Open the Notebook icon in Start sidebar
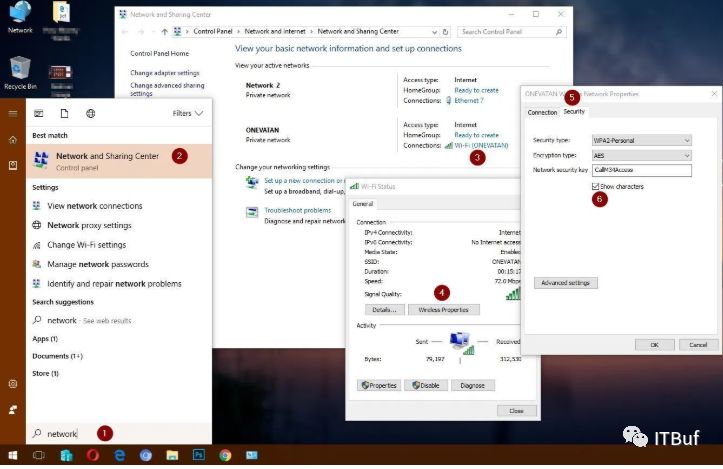This screenshot has height=469, width=723. point(13,165)
